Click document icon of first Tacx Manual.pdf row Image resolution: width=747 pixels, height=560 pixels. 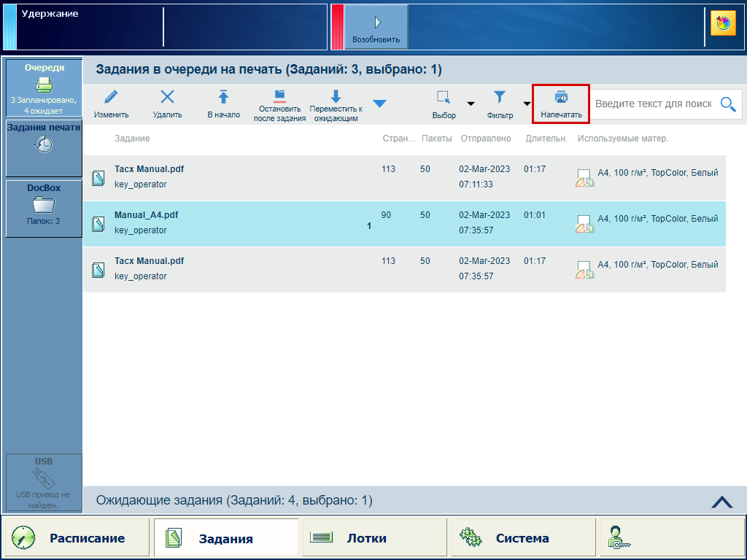coord(98,178)
